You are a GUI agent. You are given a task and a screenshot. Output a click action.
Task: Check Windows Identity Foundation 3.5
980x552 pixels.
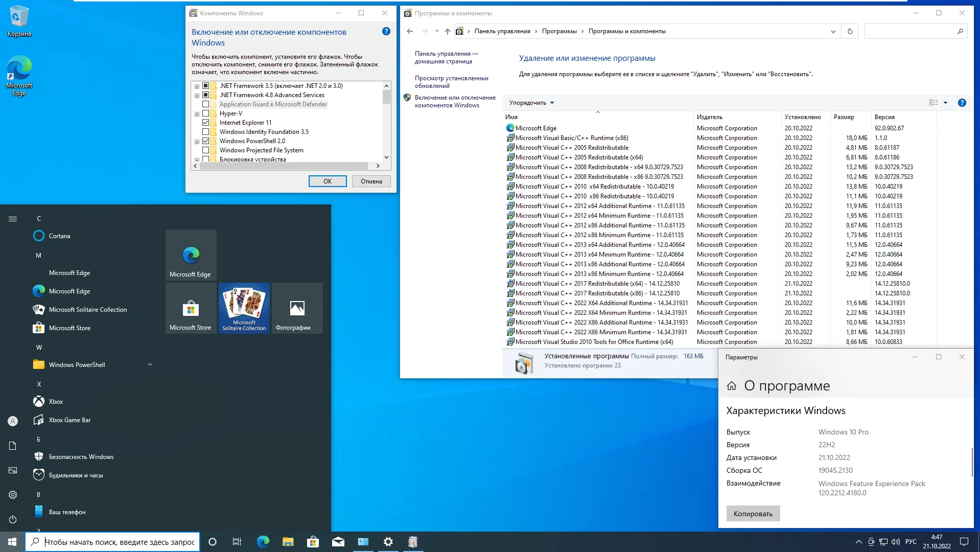206,132
